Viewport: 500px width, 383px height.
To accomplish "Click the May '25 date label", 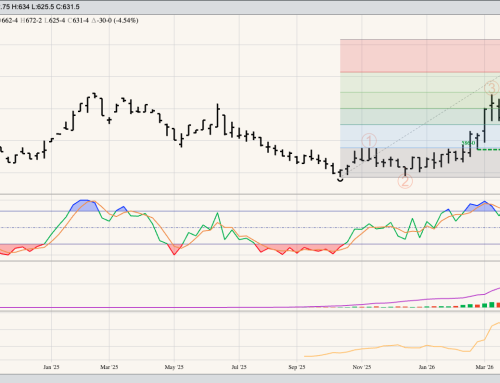I will coord(174,367).
